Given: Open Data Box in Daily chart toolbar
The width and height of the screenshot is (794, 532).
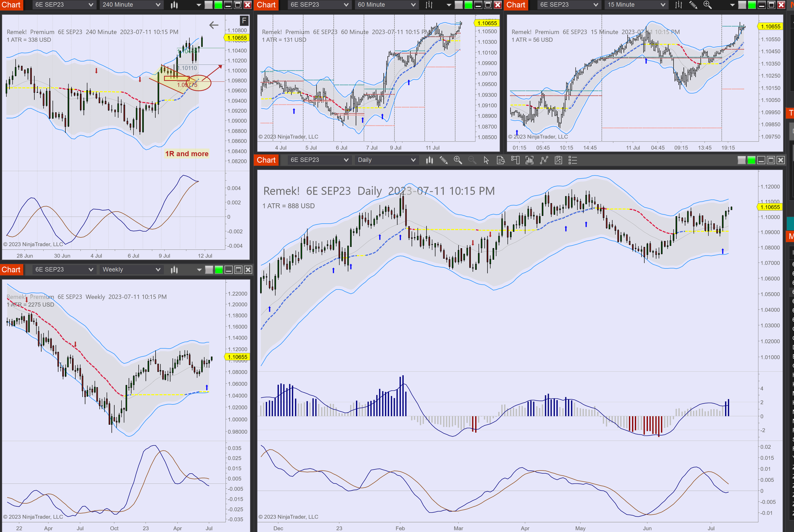Looking at the screenshot, I should [x=501, y=160].
